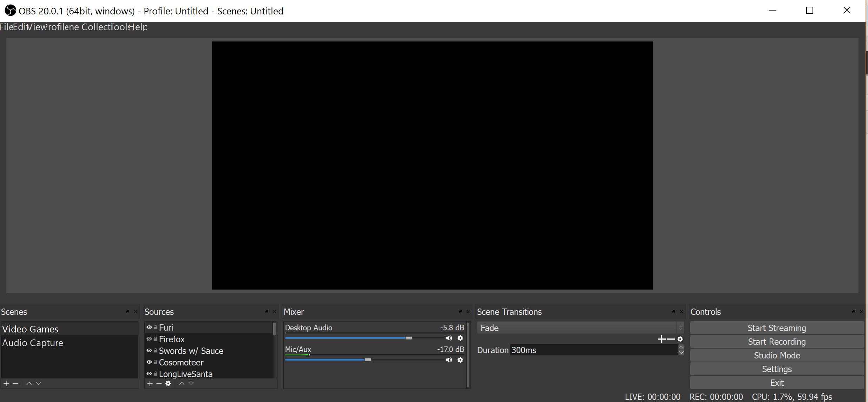Open Studio Mode
Viewport: 868px width, 402px height.
[x=777, y=355]
